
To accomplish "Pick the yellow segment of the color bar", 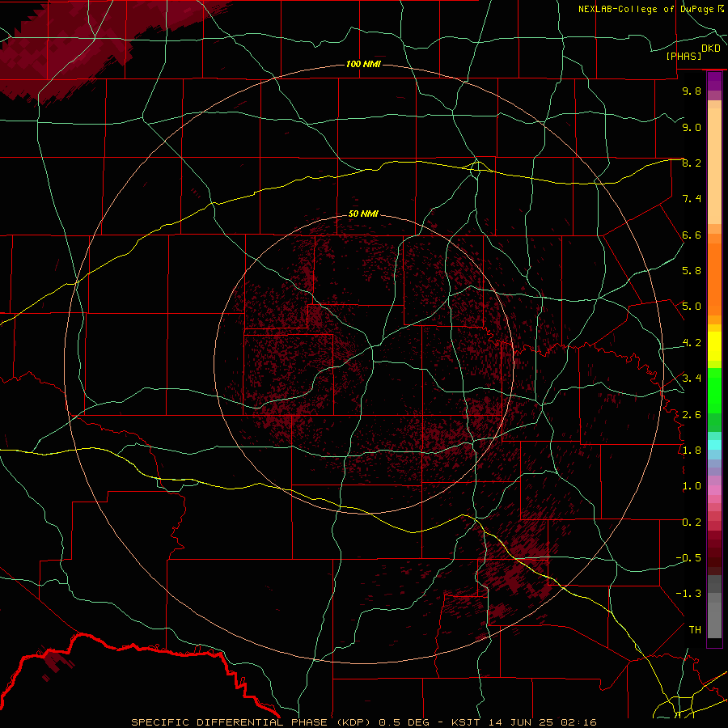I will point(714,346).
